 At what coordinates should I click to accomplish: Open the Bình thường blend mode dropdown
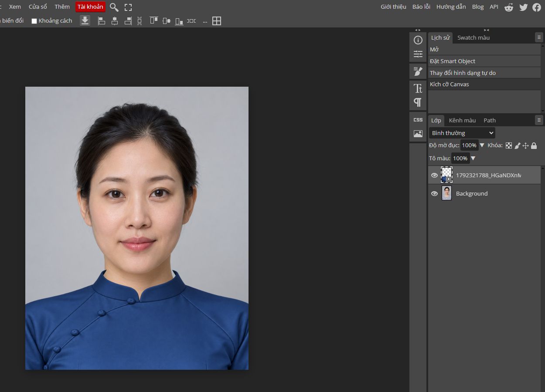point(462,133)
